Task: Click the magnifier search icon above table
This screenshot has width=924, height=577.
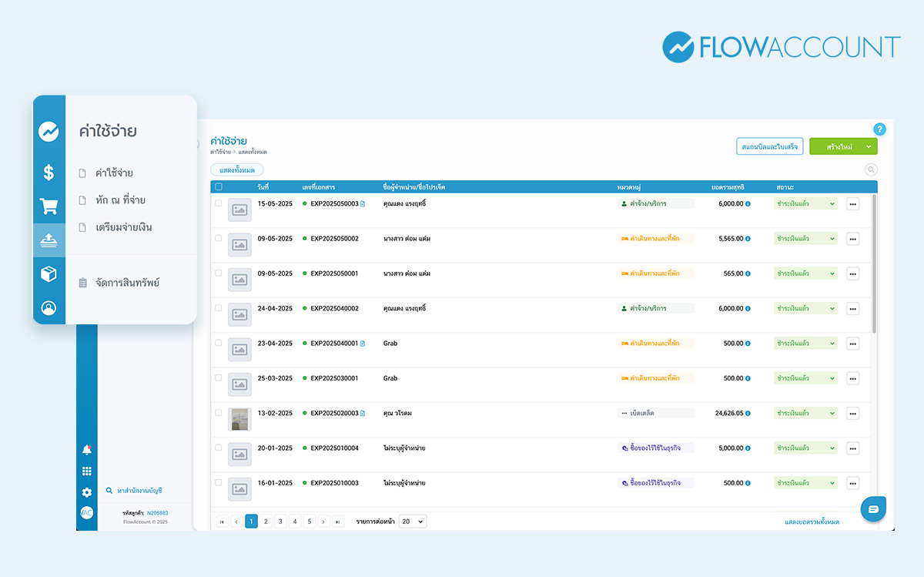Action: point(871,169)
